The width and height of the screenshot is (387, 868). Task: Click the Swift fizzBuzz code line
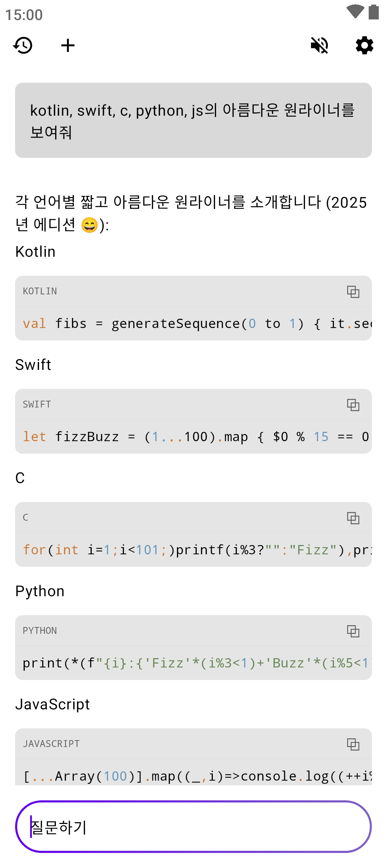tap(193, 437)
